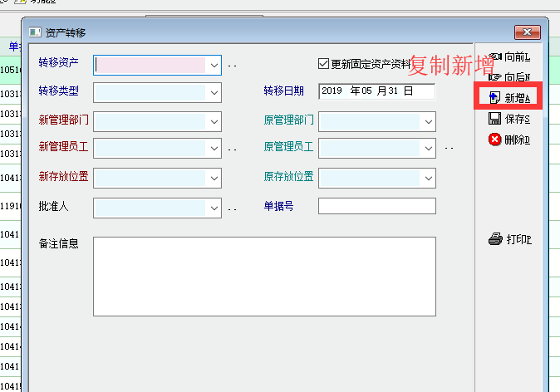Viewport: 560px width, 392px height.
Task: Click the browse dots beside 原管理员工
Action: click(x=449, y=149)
